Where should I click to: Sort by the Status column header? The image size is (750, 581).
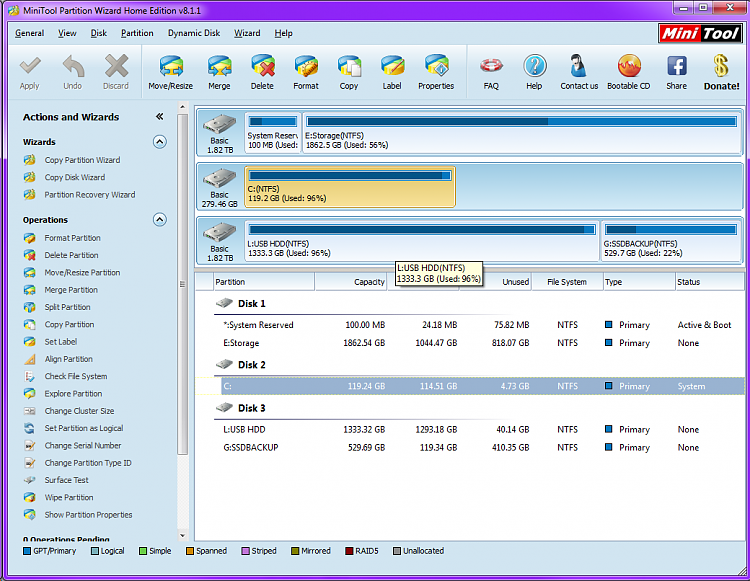pos(709,282)
